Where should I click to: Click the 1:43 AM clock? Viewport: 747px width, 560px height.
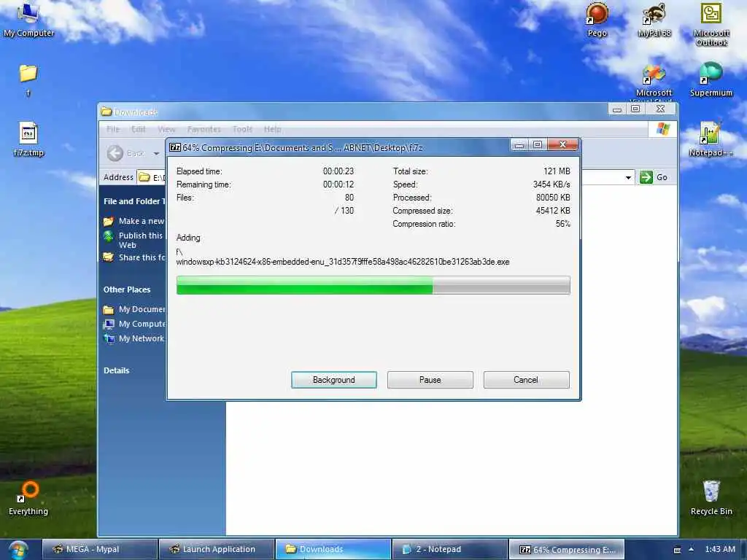coord(720,549)
